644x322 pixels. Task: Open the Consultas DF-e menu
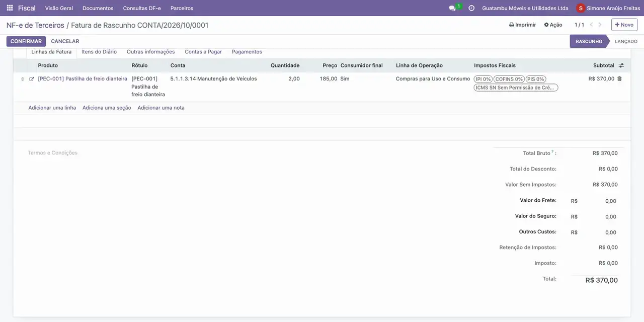(142, 8)
